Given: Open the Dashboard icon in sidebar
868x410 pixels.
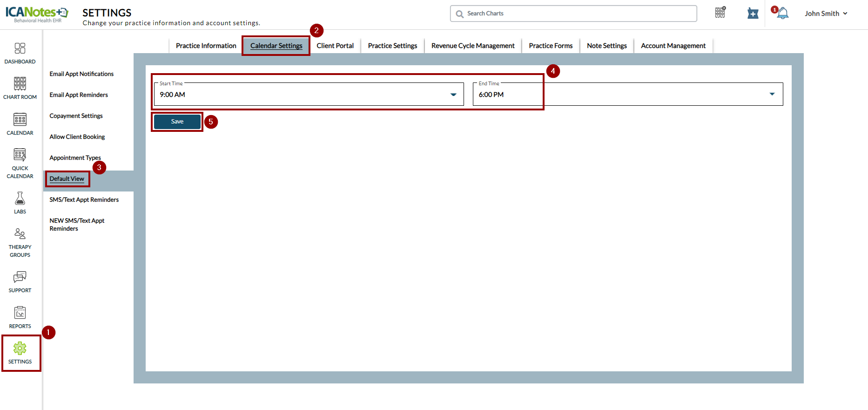Looking at the screenshot, I should pyautogui.click(x=20, y=49).
